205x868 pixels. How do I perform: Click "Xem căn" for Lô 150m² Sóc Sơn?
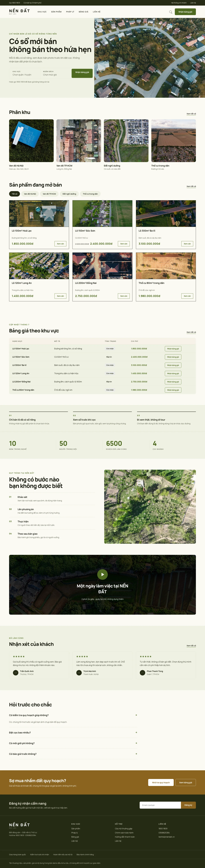[x=124, y=244]
